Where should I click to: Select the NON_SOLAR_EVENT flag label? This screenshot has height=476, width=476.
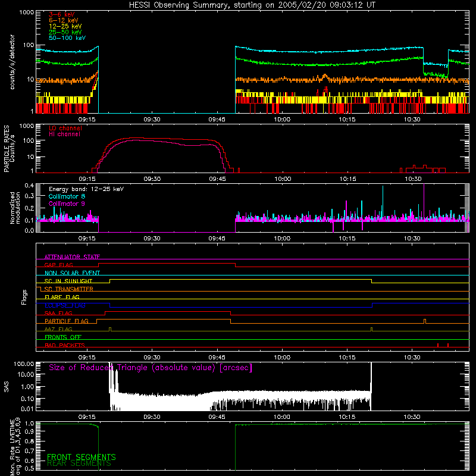click(72, 273)
